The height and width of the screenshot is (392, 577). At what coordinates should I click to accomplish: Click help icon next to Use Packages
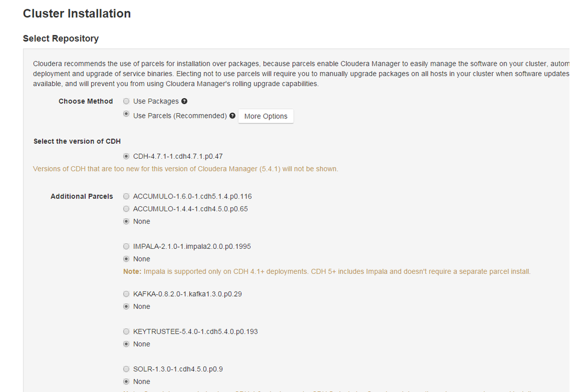[184, 102]
